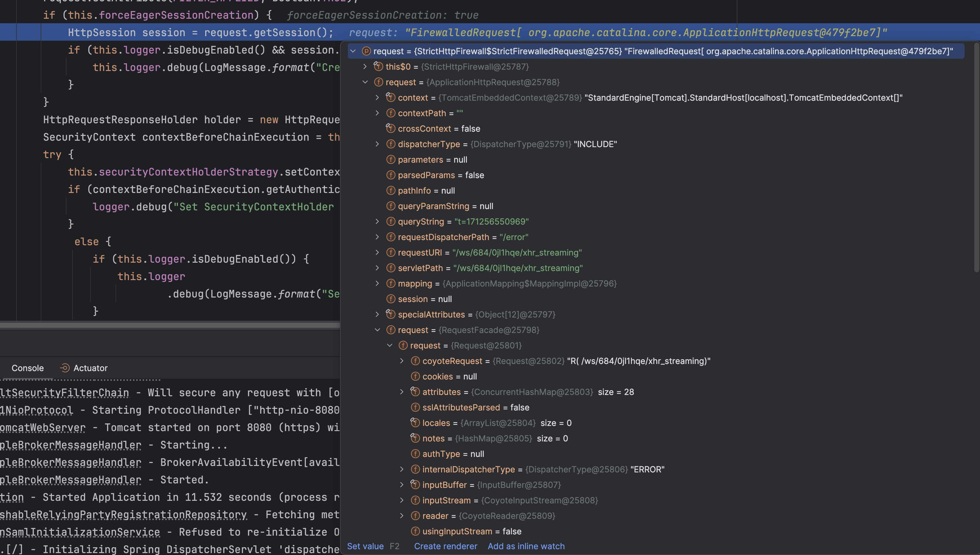Click the synthetic field icon beside locales
This screenshot has width=980, height=555.
tap(416, 423)
